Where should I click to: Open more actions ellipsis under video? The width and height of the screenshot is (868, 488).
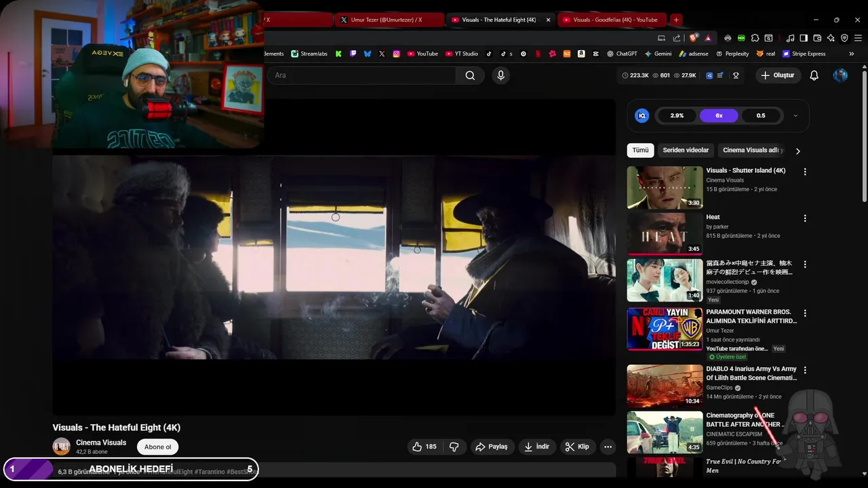click(608, 447)
